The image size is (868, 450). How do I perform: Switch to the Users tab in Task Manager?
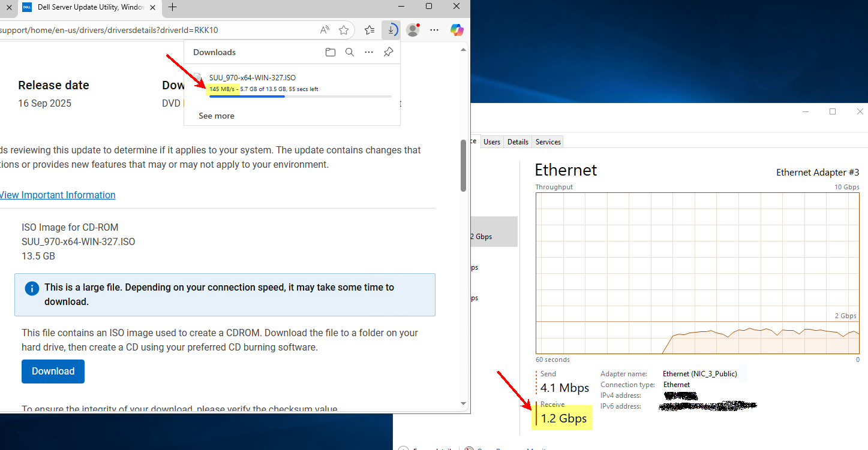tap(492, 142)
